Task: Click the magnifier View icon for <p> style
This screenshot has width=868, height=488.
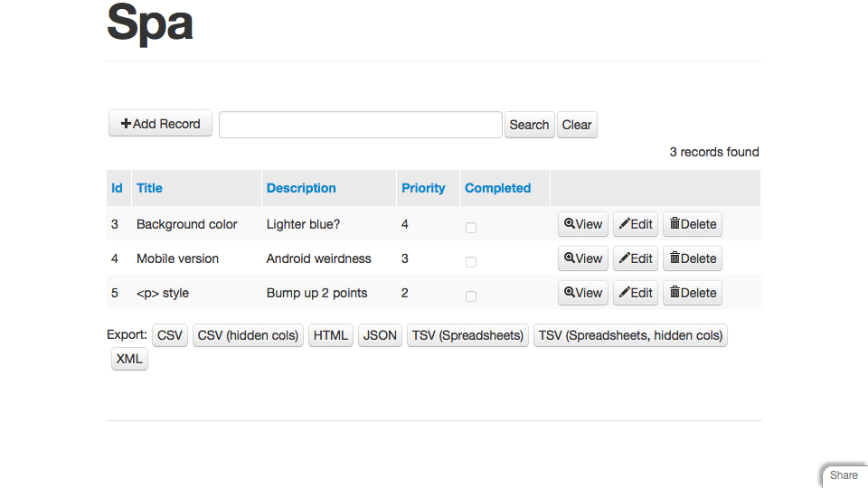Action: click(569, 292)
